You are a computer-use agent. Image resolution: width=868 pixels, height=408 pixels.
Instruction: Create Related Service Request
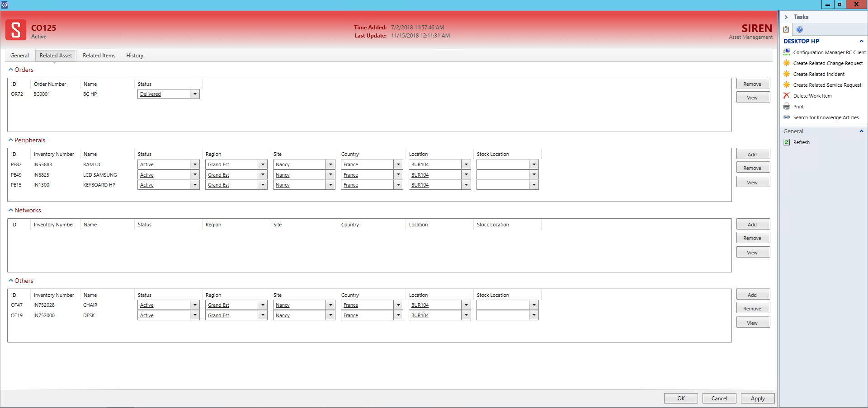point(827,85)
